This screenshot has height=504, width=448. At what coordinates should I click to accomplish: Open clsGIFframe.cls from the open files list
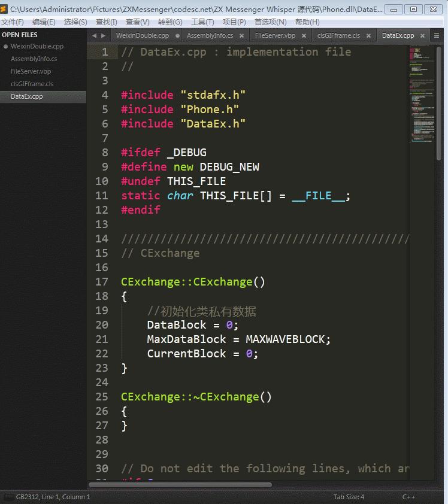[x=32, y=84]
